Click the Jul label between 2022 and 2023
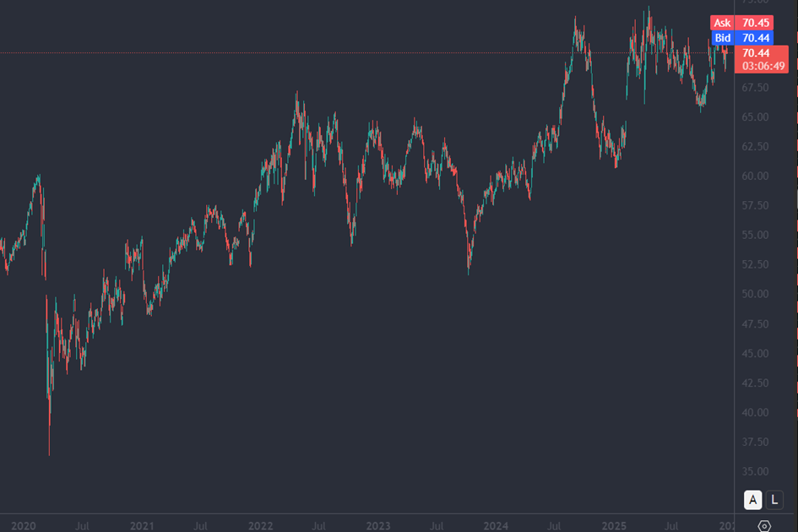The width and height of the screenshot is (798, 532). (x=318, y=526)
